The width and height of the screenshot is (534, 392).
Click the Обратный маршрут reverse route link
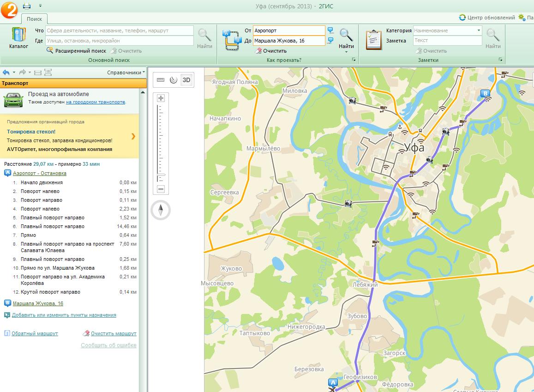pos(35,333)
